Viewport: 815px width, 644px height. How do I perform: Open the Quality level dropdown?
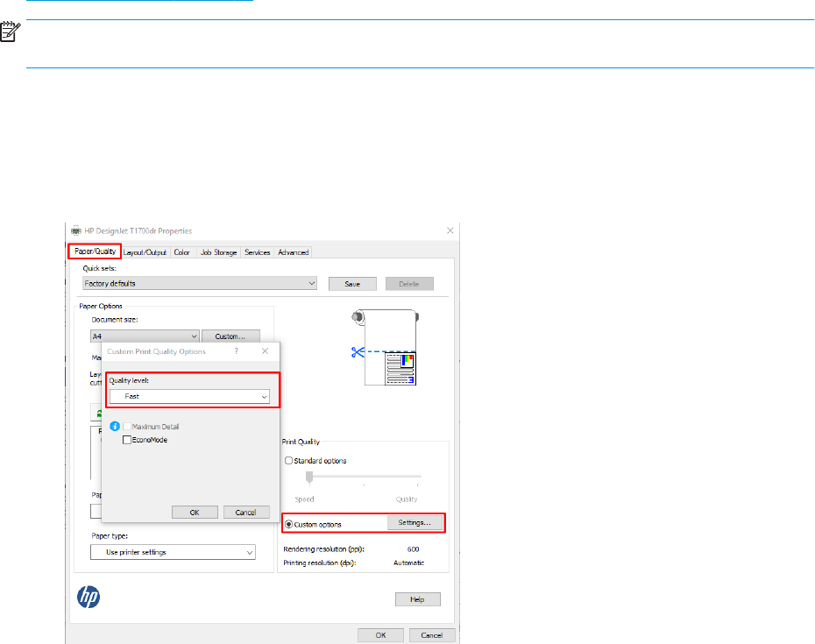189,397
